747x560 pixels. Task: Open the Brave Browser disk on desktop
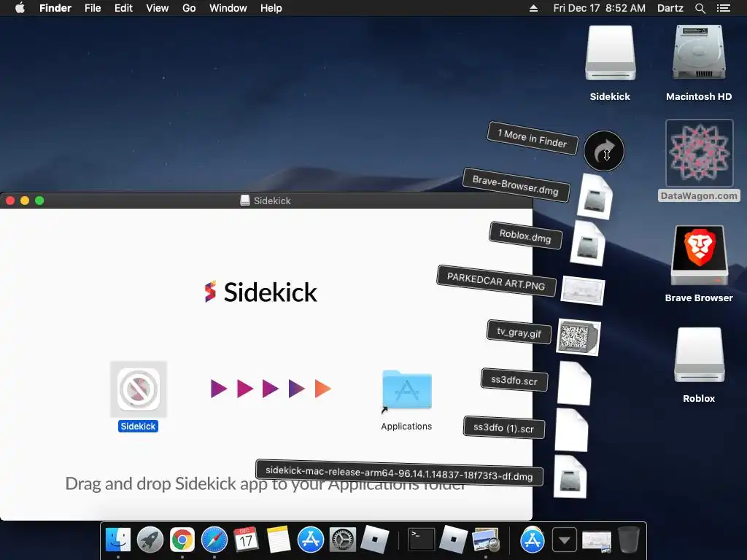(x=699, y=254)
